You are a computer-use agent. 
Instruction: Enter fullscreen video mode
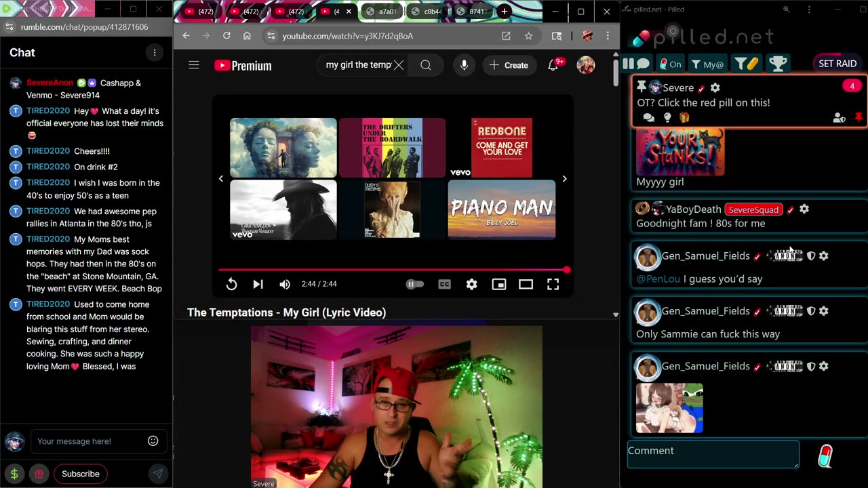pos(553,284)
